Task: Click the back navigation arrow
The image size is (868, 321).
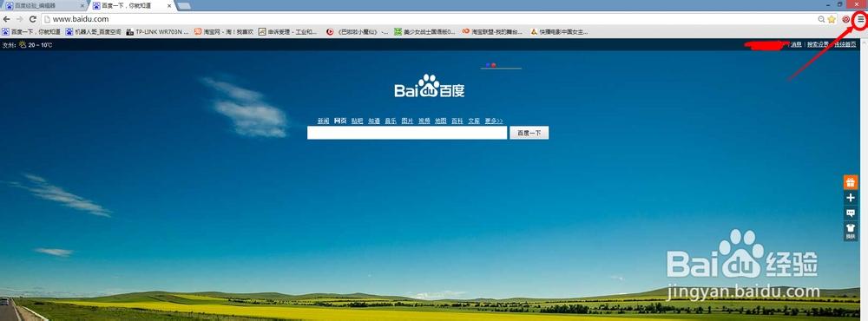Action: point(7,19)
